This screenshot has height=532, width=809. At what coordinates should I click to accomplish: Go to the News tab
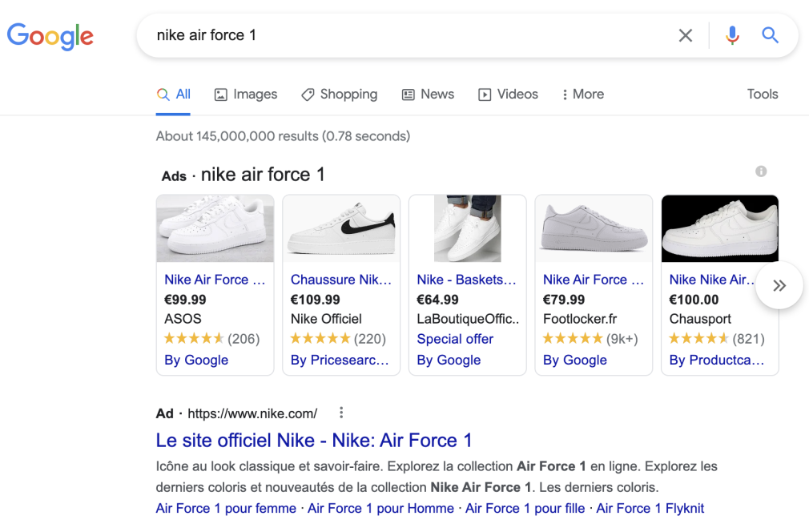pos(428,95)
